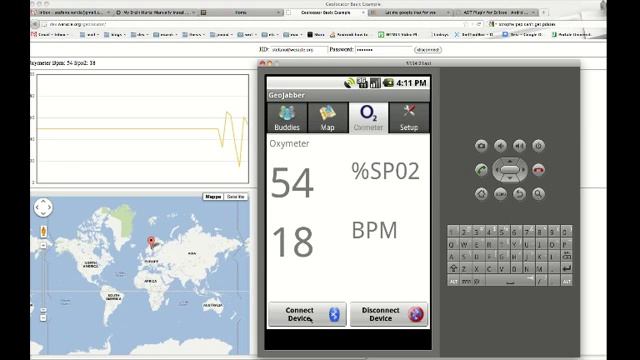Click the GeoJabber title bar text
The height and width of the screenshot is (360, 640).
click(287, 95)
